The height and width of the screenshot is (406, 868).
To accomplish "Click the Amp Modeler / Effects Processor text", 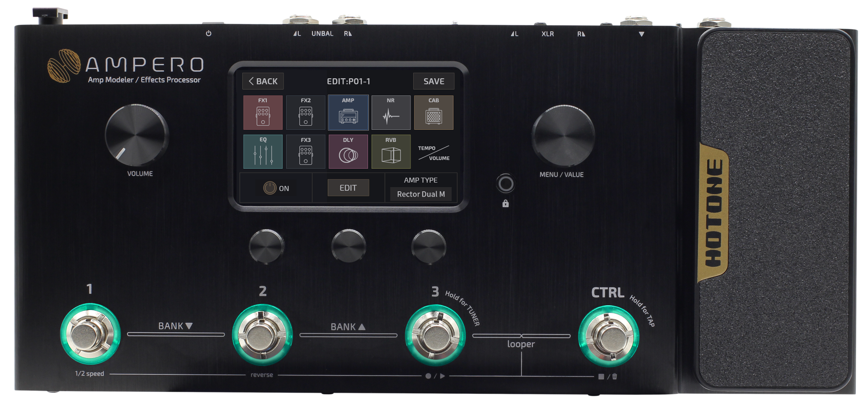I will pos(144,80).
